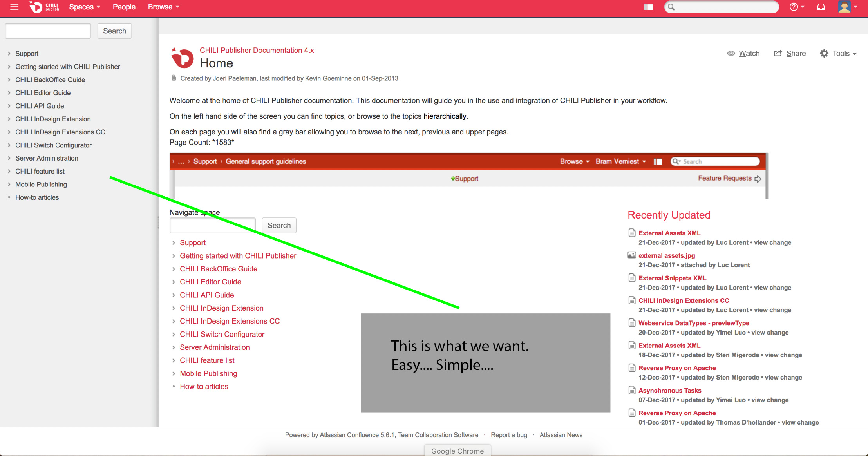This screenshot has height=456, width=868.
Task: Focus the Navigate space search field
Action: point(213,225)
